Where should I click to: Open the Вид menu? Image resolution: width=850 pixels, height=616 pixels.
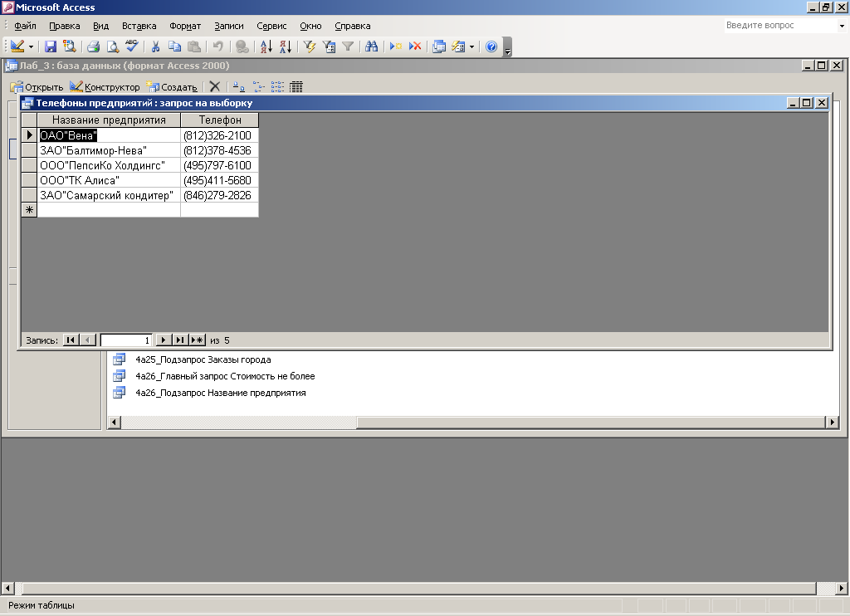coord(100,26)
